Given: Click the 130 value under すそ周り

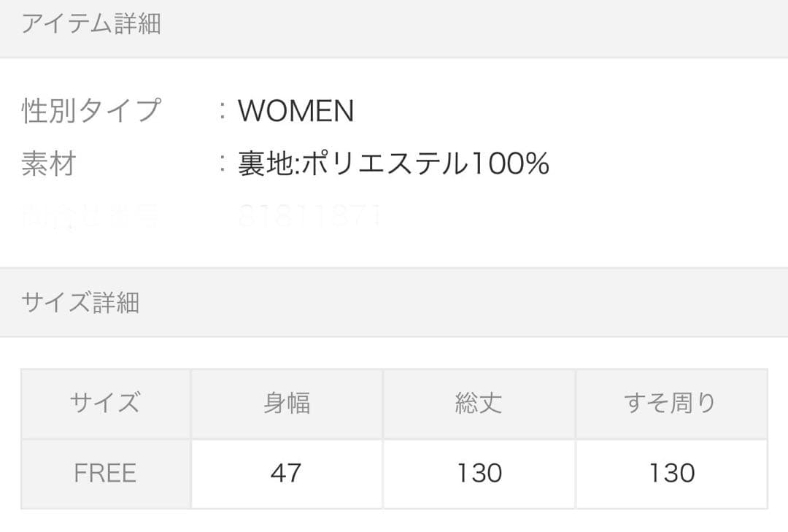Looking at the screenshot, I should coord(671,473).
